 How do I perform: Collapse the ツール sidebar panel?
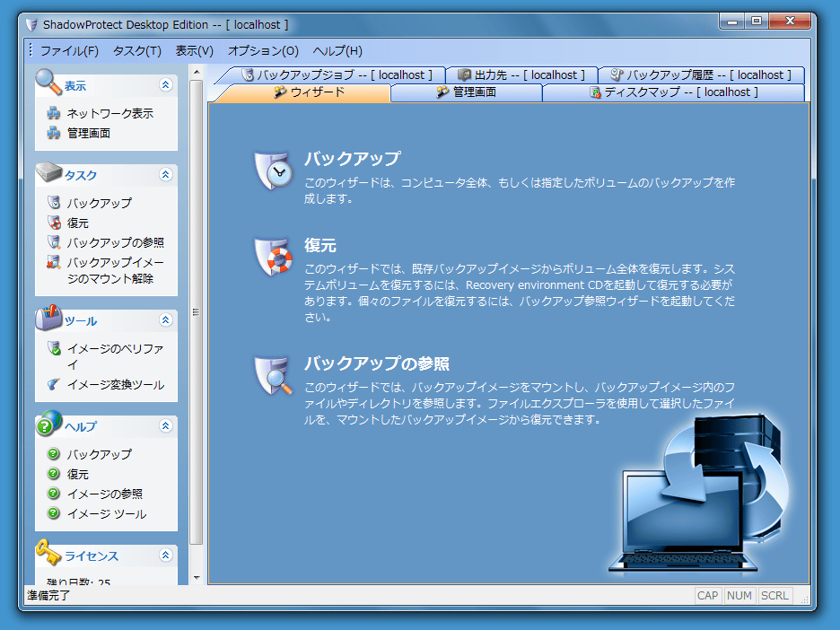(x=165, y=320)
